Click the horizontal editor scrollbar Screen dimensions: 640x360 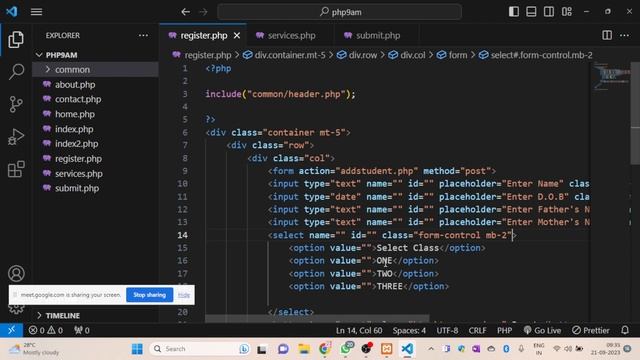click(317, 318)
